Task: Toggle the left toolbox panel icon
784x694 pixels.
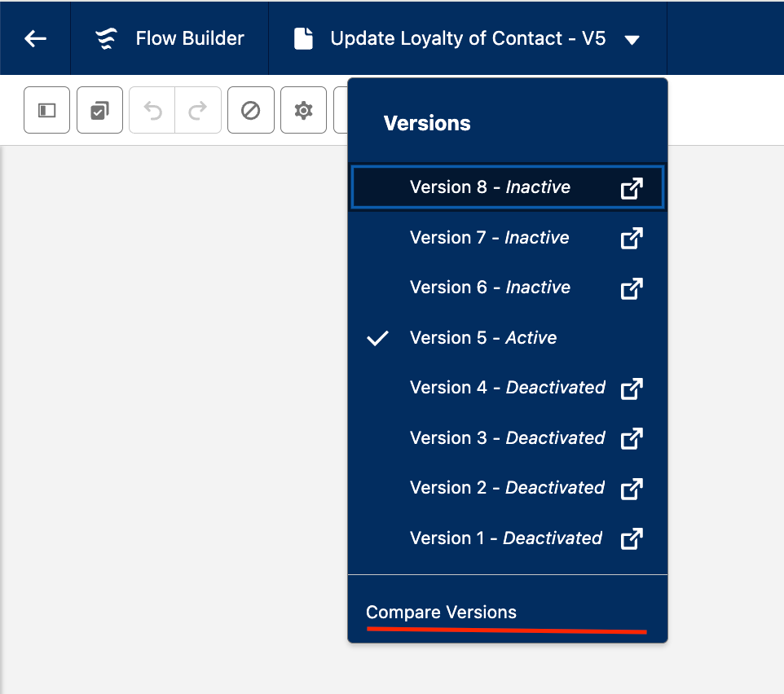Action: 47,110
